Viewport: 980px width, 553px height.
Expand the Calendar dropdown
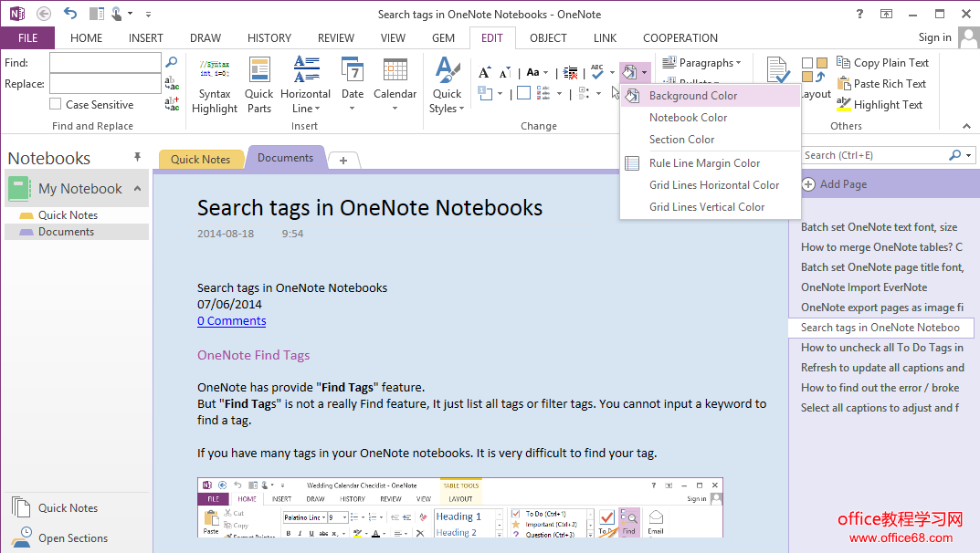(x=395, y=108)
